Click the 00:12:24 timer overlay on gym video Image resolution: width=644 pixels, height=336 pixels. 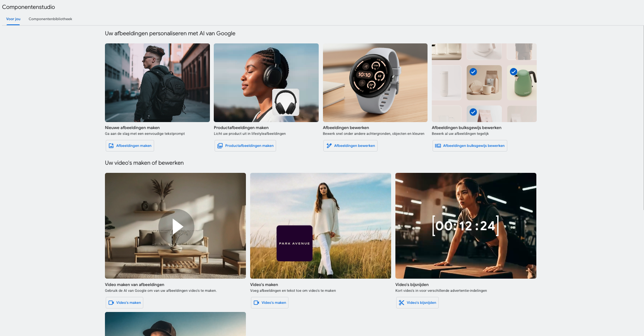point(465,226)
